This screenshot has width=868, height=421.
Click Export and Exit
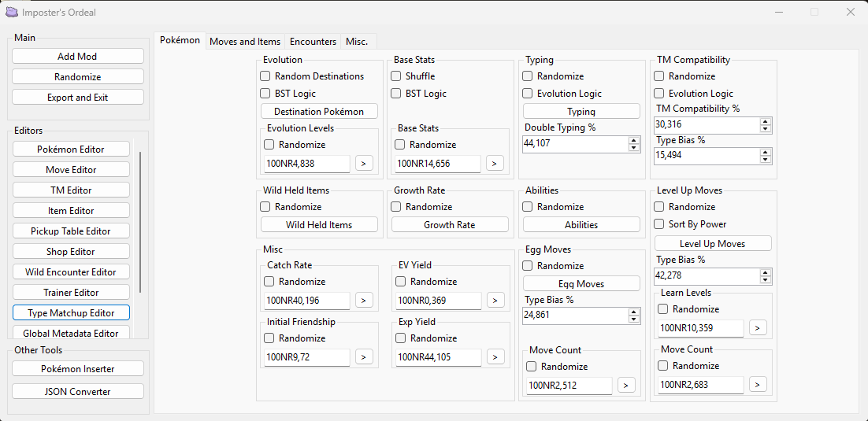77,98
